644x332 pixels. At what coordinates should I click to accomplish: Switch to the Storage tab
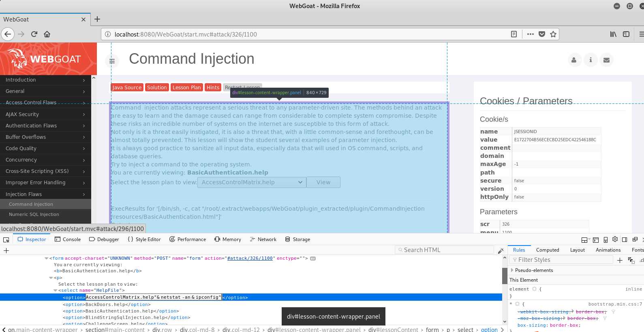click(x=297, y=239)
